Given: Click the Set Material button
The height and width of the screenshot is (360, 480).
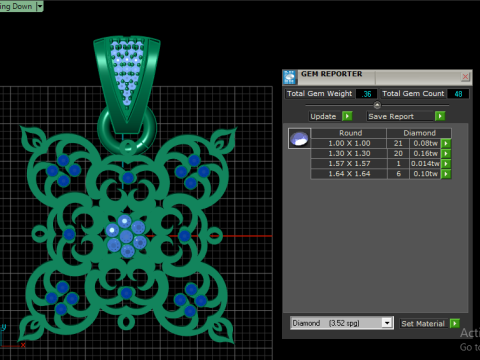Looking at the screenshot, I should [423, 324].
